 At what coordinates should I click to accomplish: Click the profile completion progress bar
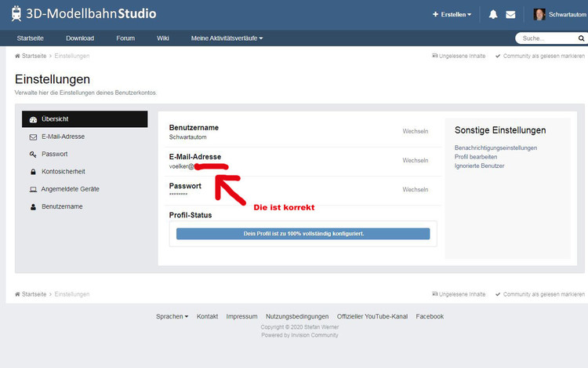[x=303, y=234]
